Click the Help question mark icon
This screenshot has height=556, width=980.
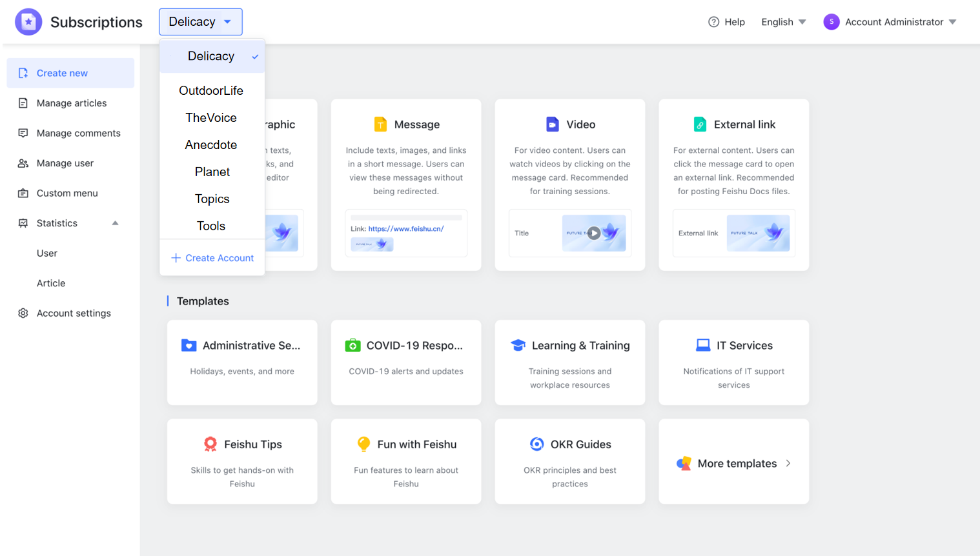click(713, 22)
